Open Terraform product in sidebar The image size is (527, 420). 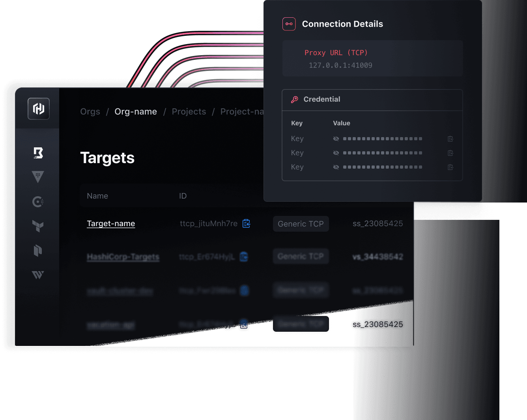click(38, 226)
